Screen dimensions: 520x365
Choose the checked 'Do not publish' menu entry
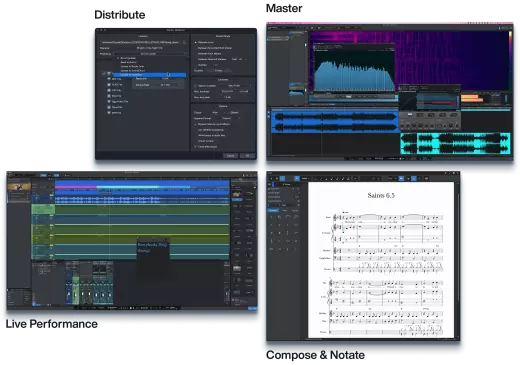(x=128, y=58)
